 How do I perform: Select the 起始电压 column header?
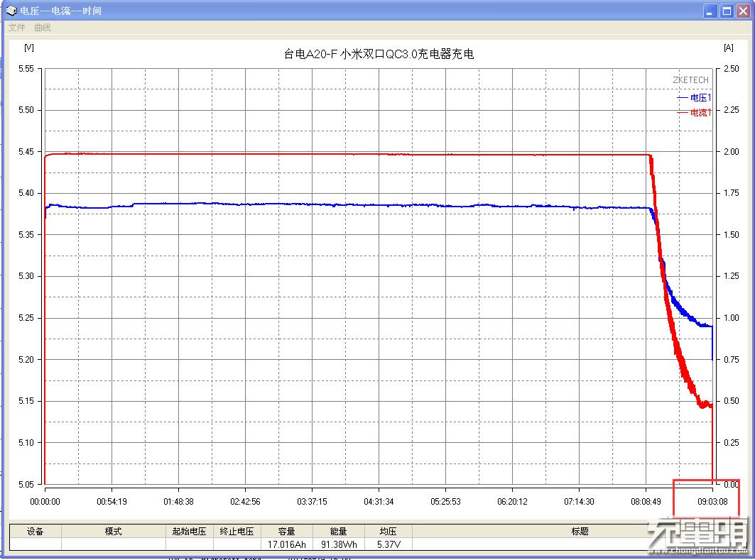click(x=189, y=531)
